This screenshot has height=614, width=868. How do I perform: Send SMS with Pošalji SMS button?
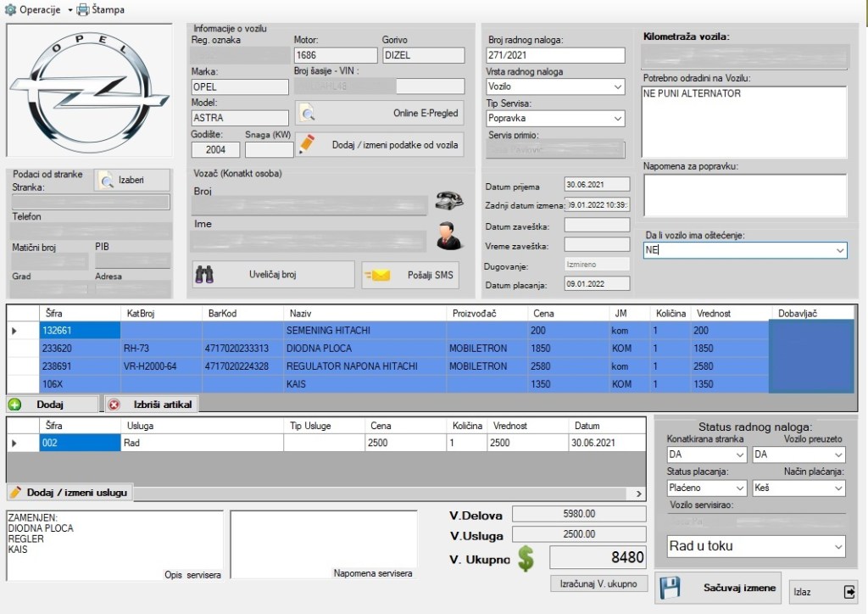(x=411, y=275)
